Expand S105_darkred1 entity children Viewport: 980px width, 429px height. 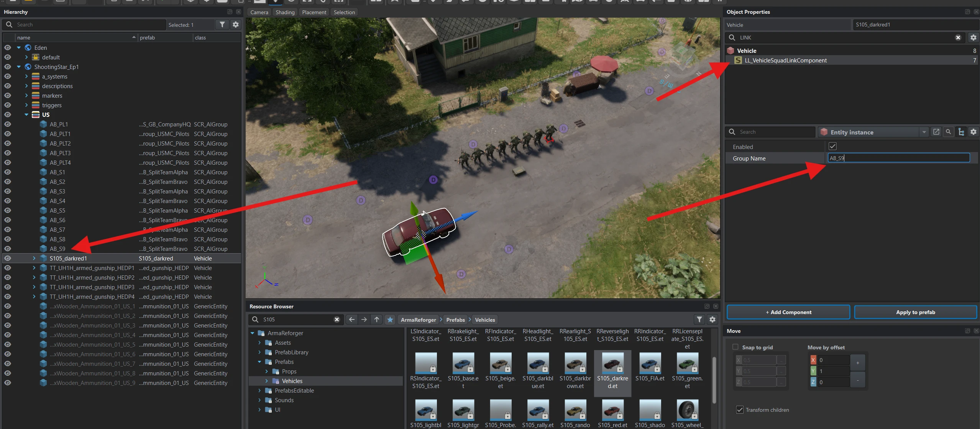[34, 258]
